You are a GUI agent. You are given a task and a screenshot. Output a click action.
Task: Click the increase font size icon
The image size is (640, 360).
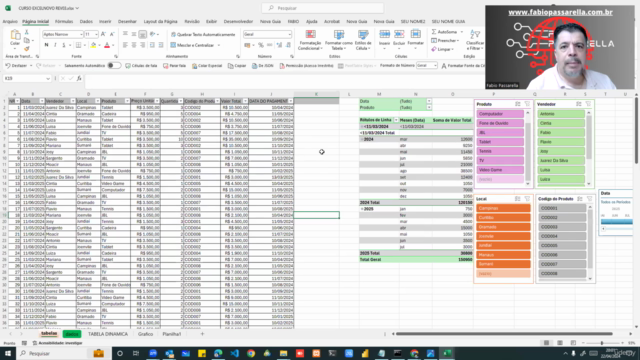click(103, 34)
